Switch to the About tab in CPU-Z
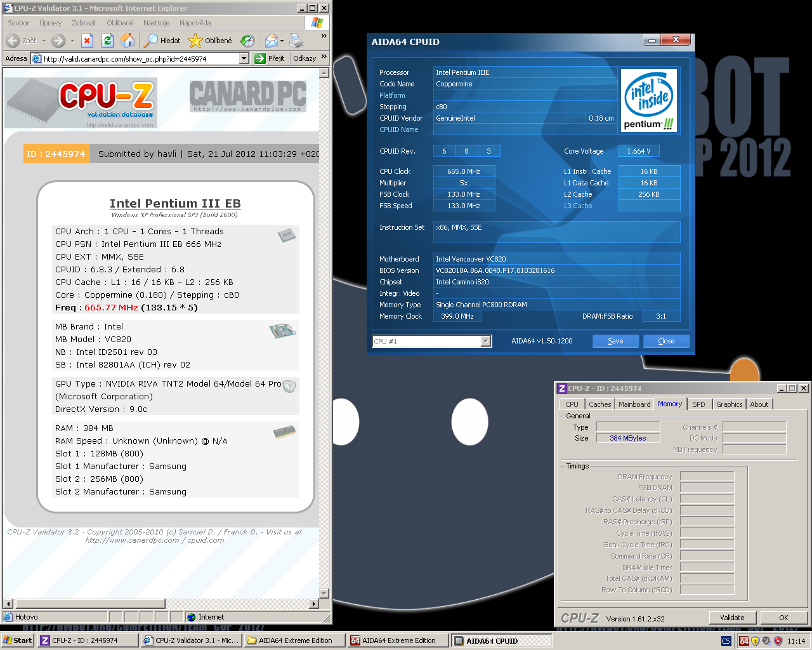The image size is (812, 650). click(x=759, y=404)
